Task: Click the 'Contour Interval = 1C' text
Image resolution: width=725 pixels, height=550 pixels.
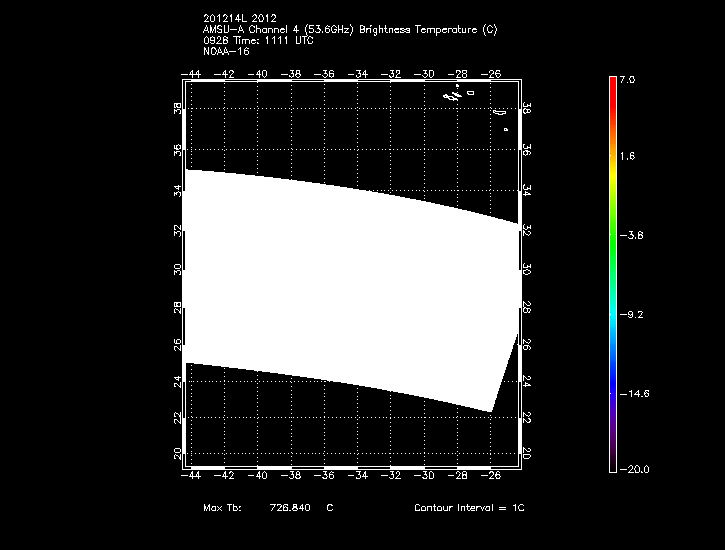Action: click(469, 508)
